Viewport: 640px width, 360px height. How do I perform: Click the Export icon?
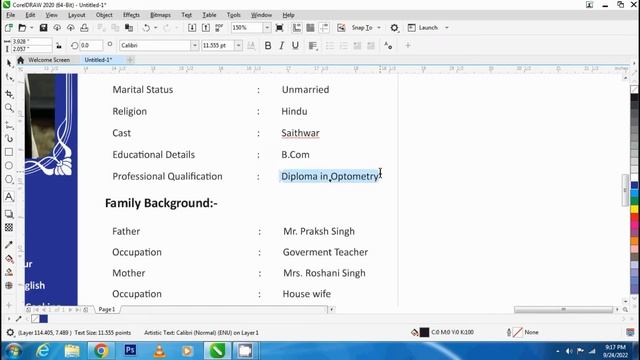[206, 28]
